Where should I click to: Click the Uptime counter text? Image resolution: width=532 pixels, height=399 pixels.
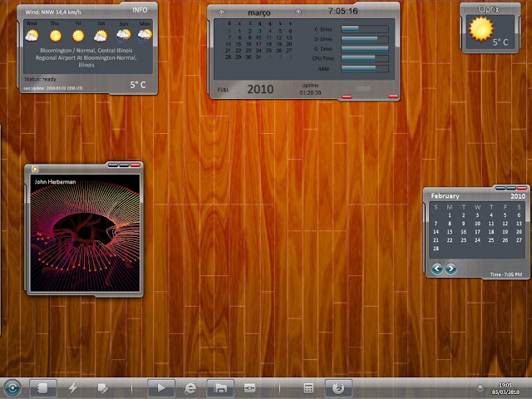click(310, 89)
